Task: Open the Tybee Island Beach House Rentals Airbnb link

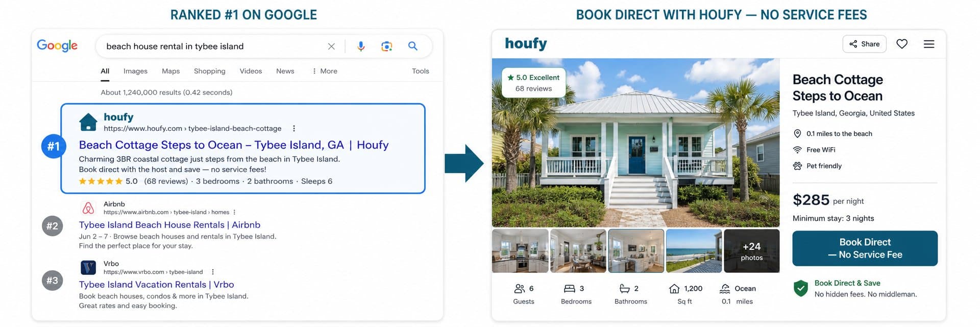Action: click(169, 225)
